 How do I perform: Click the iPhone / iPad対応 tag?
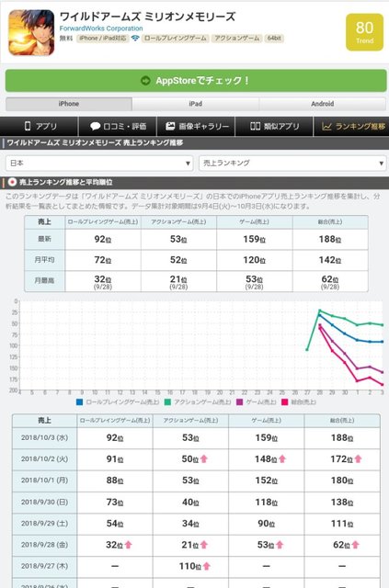(x=102, y=39)
